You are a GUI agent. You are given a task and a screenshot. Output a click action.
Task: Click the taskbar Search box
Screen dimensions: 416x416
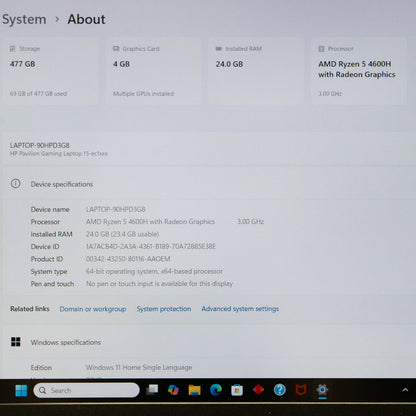click(86, 390)
